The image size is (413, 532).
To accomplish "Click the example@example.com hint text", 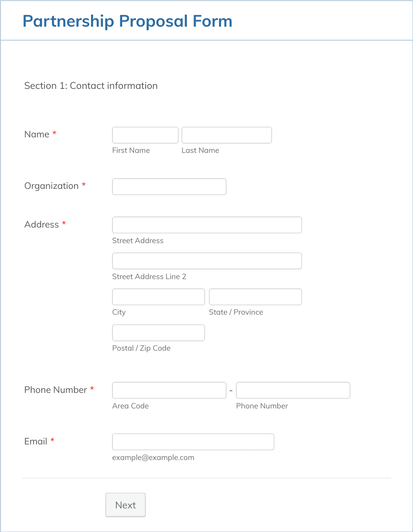I will (153, 457).
